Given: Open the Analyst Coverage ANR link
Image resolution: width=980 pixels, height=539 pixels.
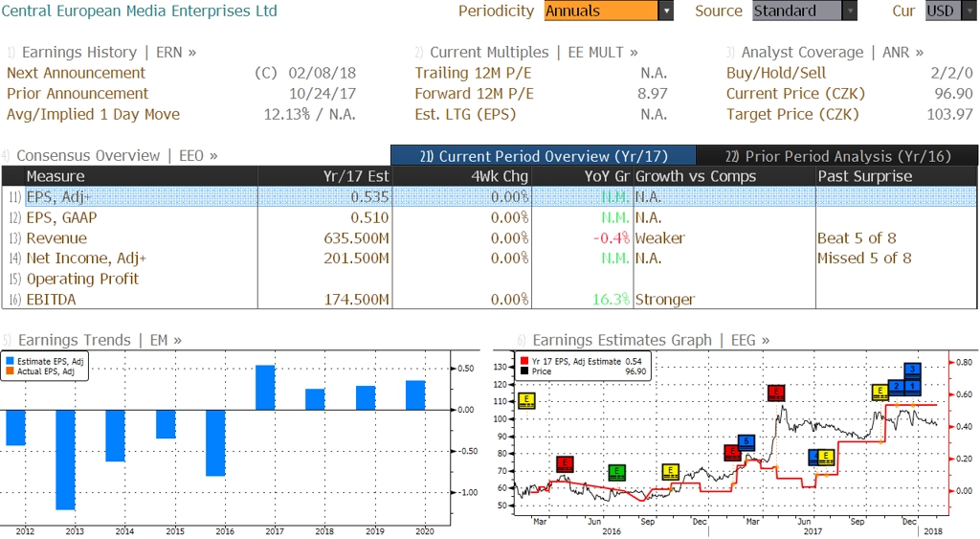Looking at the screenshot, I should 832,53.
